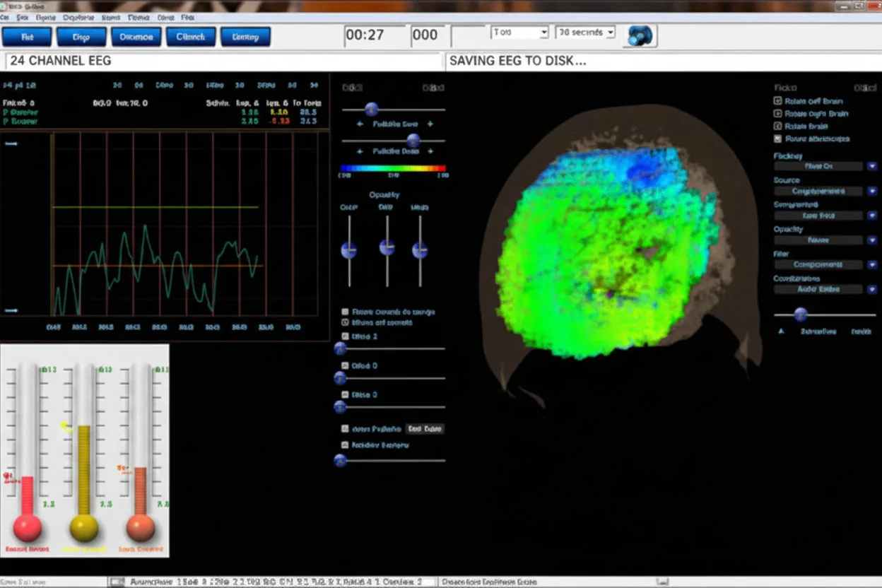Click the 'SAVING EEG TO DISK...' status text
This screenshot has height=588, width=882.
518,61
